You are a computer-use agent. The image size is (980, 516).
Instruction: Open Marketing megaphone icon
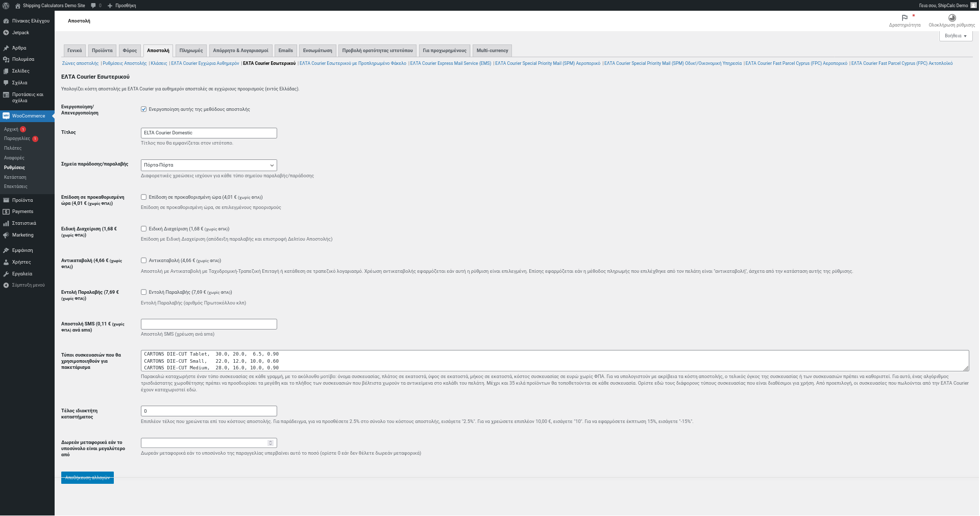(6, 235)
